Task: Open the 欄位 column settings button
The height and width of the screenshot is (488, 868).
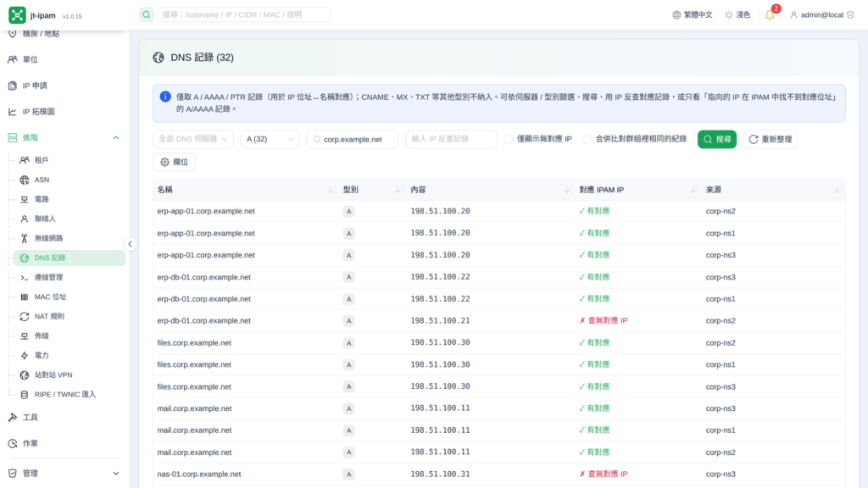Action: pyautogui.click(x=175, y=162)
